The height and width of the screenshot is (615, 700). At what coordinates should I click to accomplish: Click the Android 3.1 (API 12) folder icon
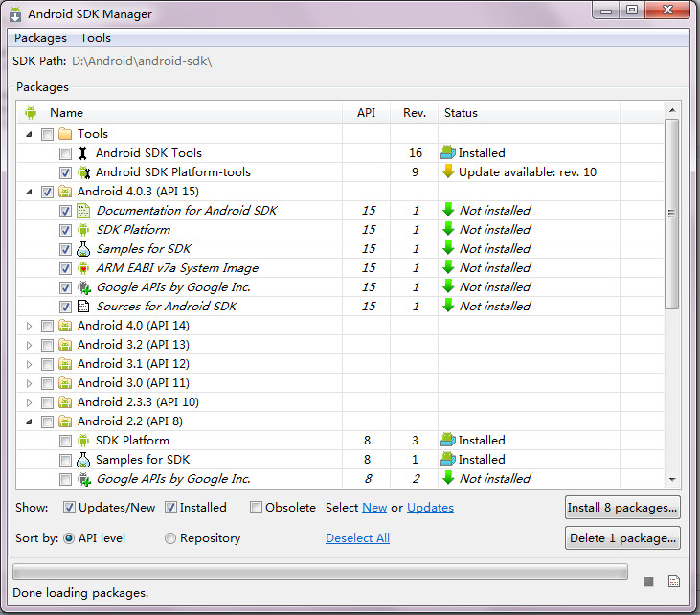(x=65, y=364)
